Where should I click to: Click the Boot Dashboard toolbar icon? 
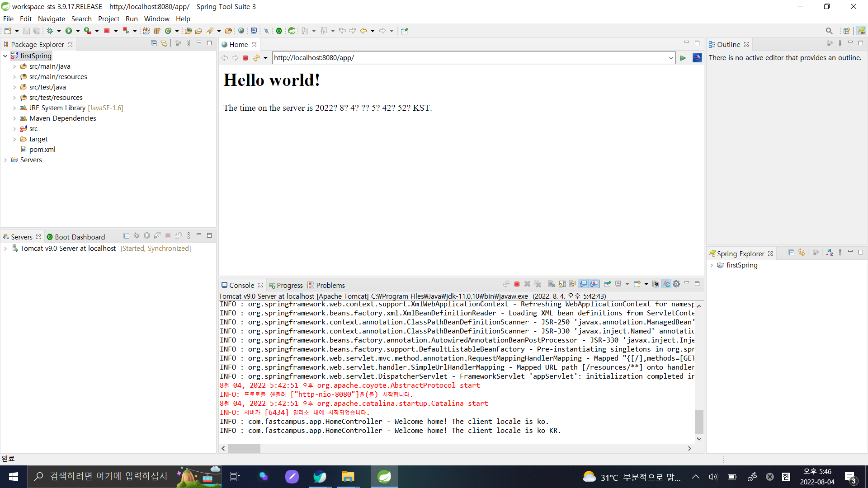coord(279,31)
